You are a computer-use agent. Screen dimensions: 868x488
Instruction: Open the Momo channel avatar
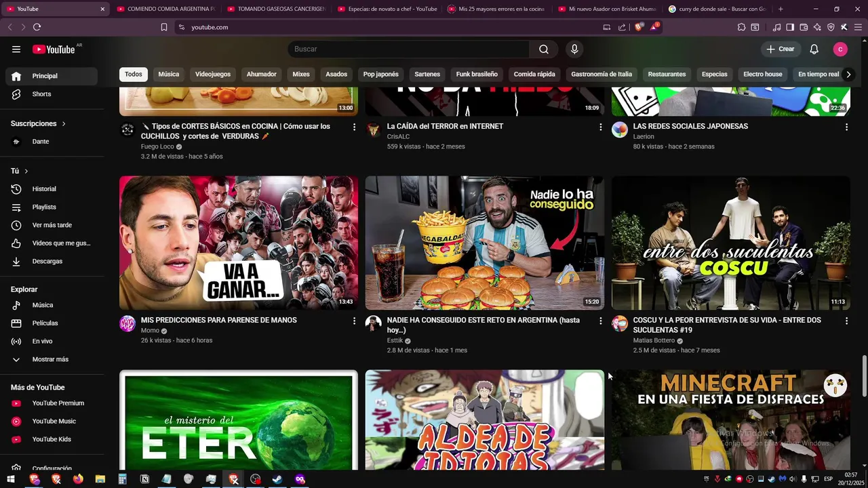(x=127, y=323)
